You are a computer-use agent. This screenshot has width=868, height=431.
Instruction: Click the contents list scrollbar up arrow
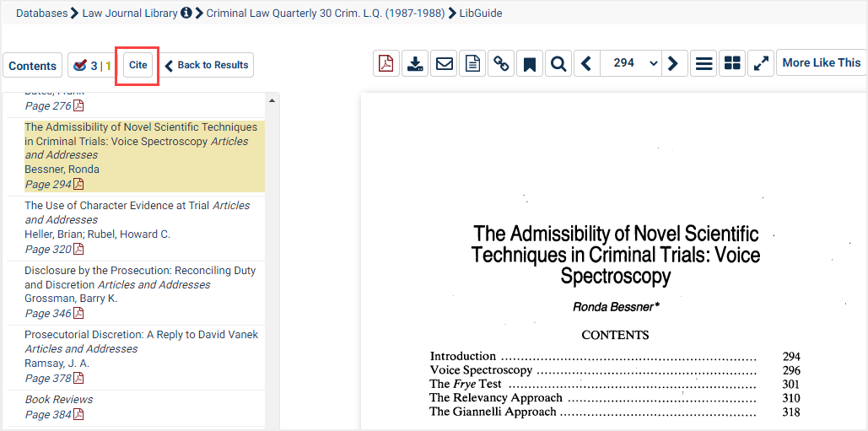tap(272, 101)
